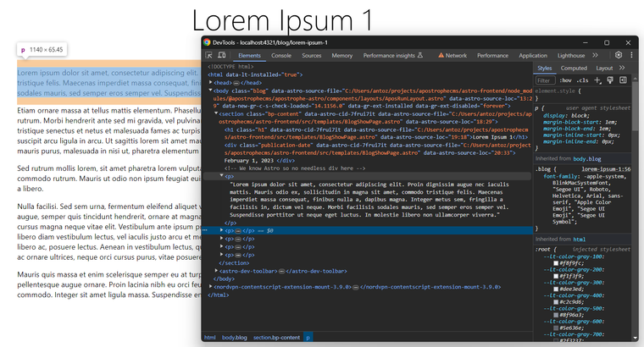Screen dimensions: 644x347
Task: Add a new style rule
Action: click(597, 80)
